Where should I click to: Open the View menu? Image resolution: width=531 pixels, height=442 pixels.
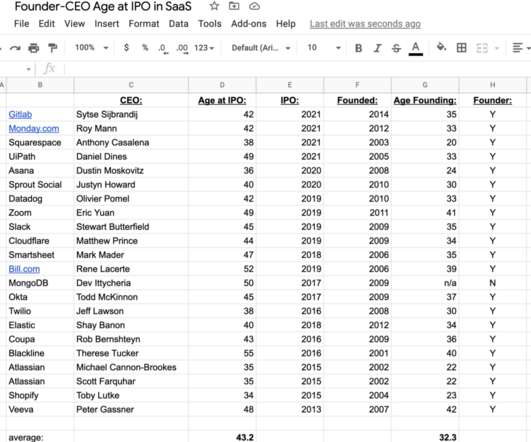[x=75, y=24]
